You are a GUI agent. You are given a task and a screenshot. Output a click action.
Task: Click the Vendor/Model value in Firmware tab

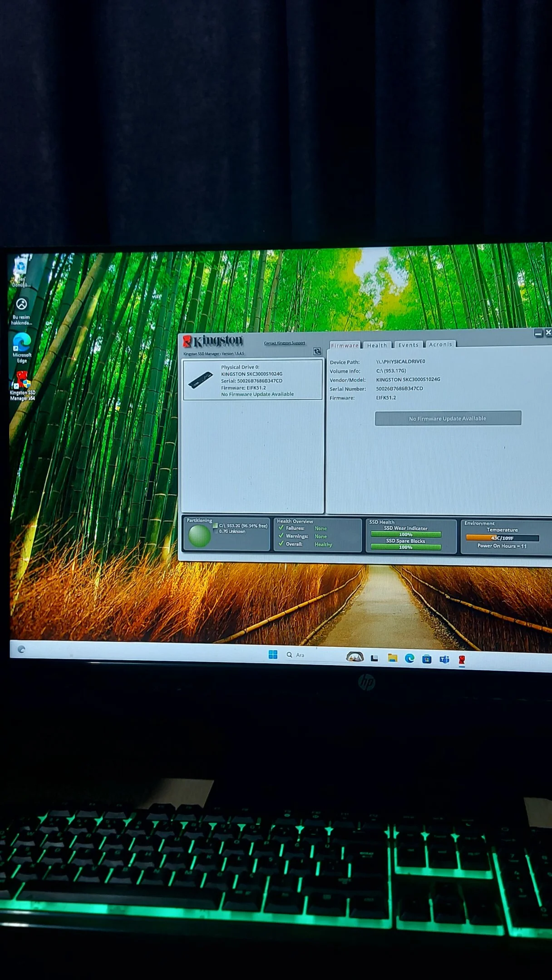tap(408, 379)
